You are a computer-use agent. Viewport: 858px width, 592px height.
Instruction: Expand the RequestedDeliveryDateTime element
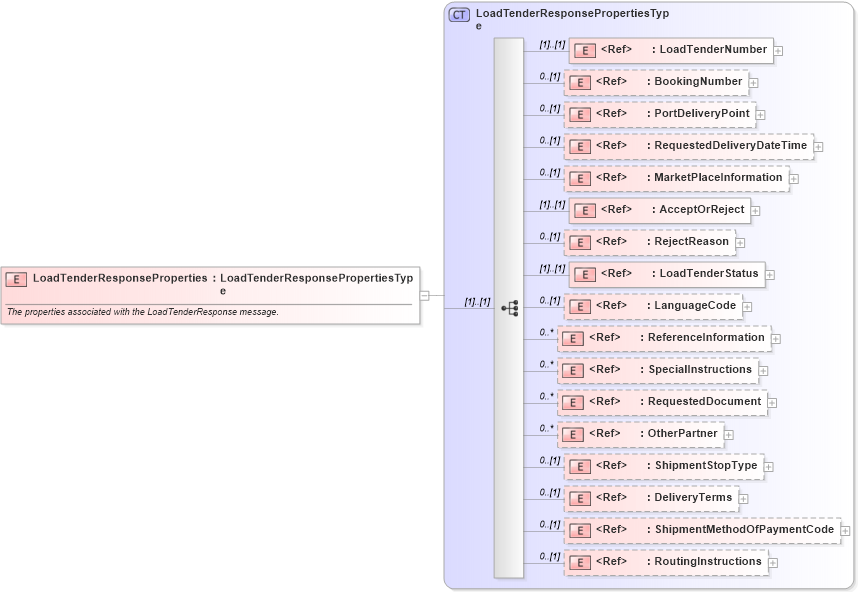point(819,146)
